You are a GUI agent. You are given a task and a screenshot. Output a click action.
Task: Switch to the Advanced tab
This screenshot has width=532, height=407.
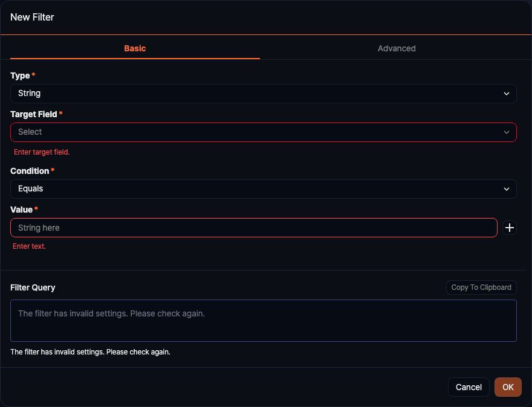pos(397,48)
